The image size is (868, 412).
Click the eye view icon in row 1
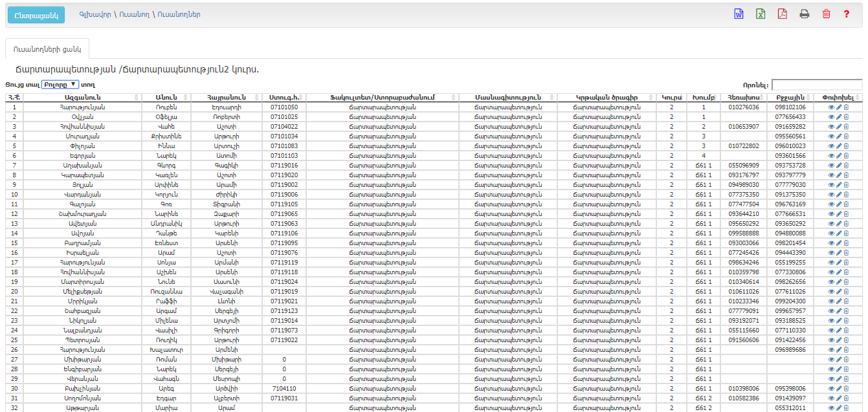click(832, 107)
